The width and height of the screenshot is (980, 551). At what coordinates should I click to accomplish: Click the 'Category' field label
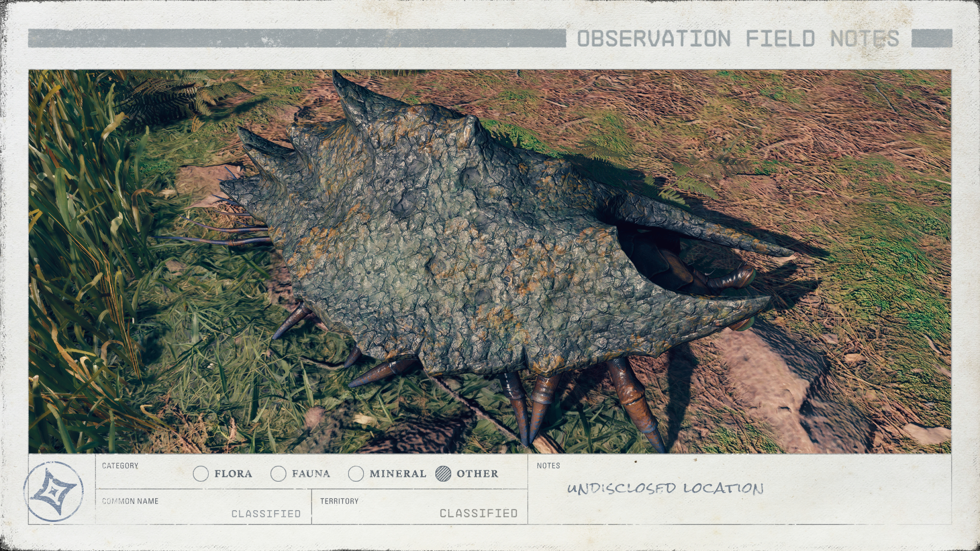point(120,466)
